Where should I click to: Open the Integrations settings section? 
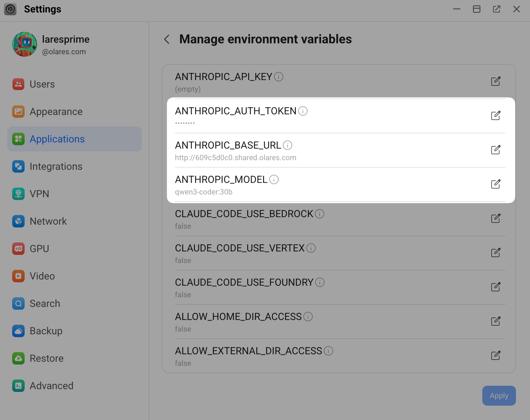tap(75, 166)
